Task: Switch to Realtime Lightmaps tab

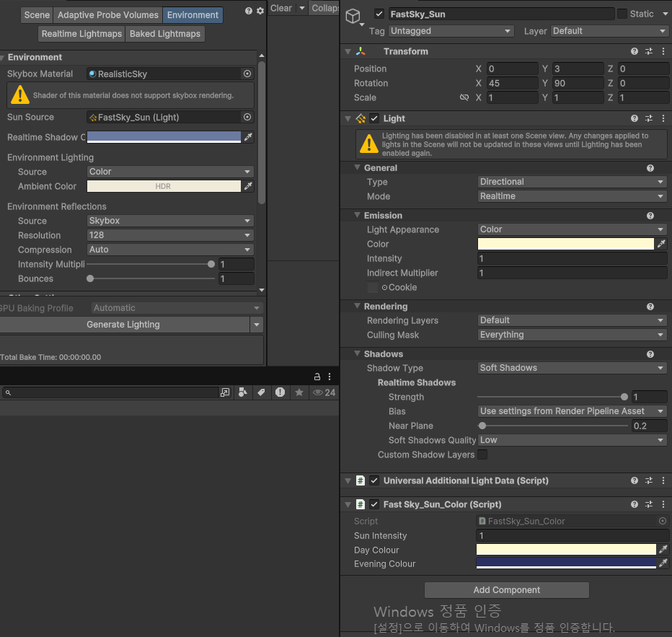Action: pyautogui.click(x=81, y=34)
